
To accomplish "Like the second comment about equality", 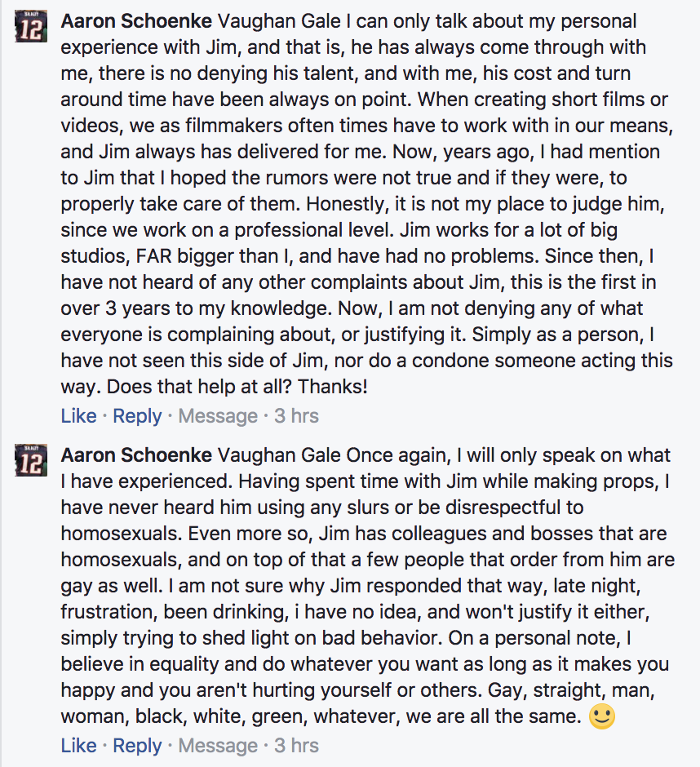I will tap(79, 746).
